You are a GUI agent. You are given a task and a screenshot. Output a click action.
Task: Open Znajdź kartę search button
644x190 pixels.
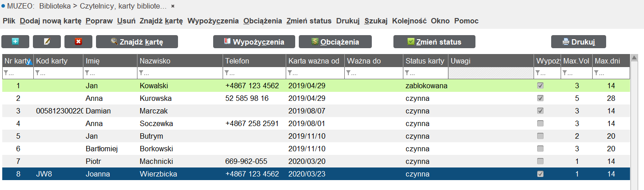click(137, 41)
